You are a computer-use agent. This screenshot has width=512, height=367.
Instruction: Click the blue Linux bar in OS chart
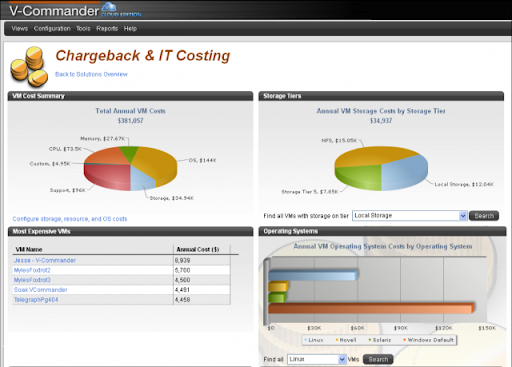pos(313,276)
